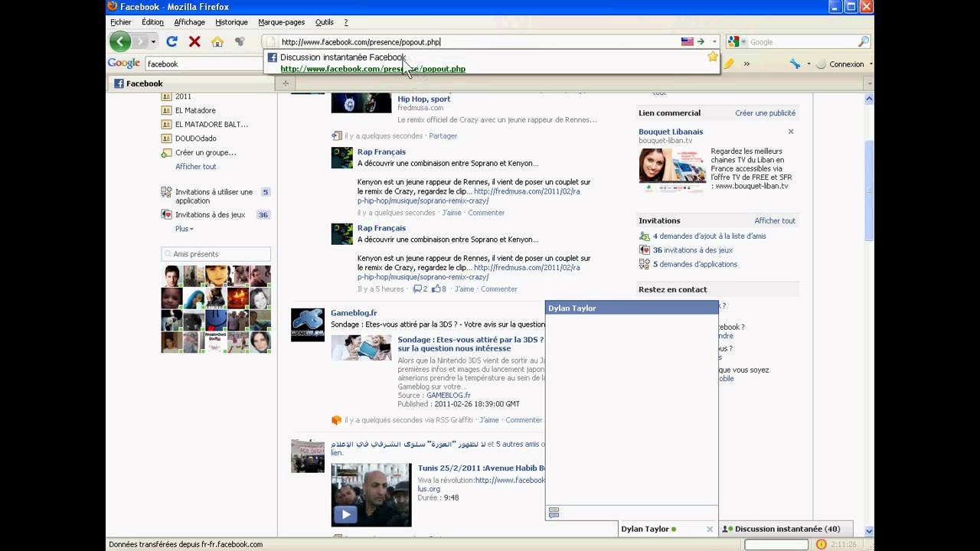Open the EL Matadore group
980x551 pixels.
195,110
